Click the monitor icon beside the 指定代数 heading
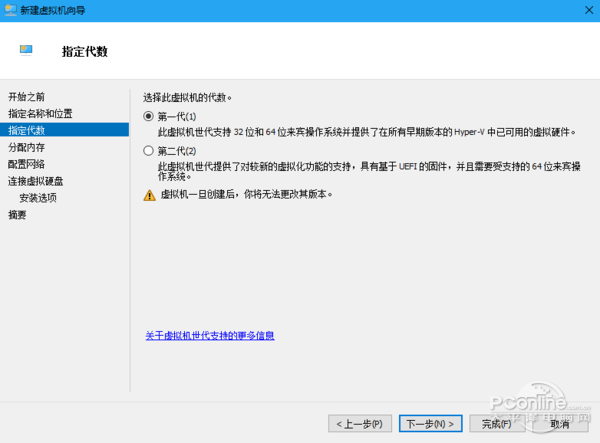The height and width of the screenshot is (443, 600). point(26,49)
